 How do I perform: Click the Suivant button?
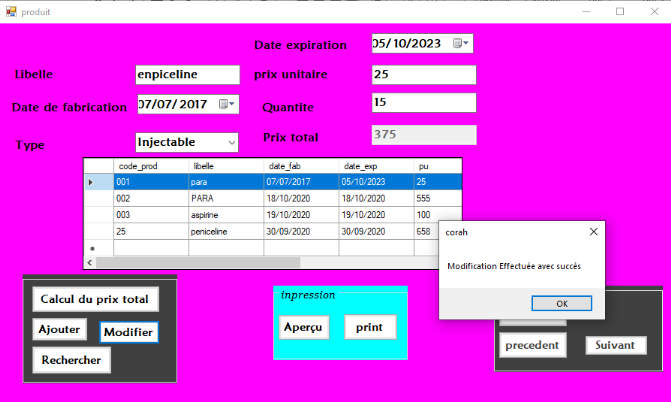click(x=615, y=345)
